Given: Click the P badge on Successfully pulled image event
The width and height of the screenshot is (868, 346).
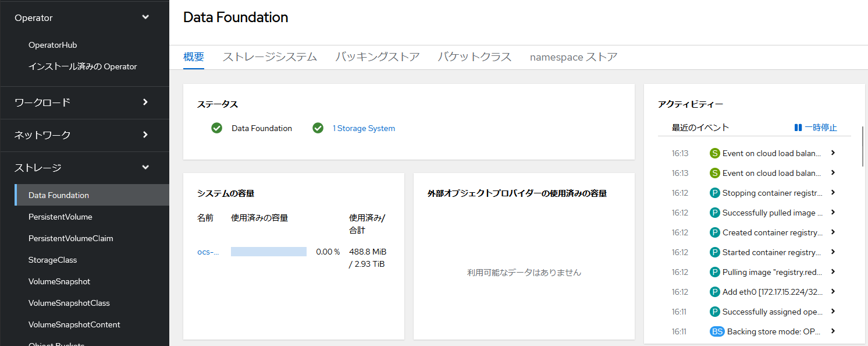Looking at the screenshot, I should click(x=715, y=213).
